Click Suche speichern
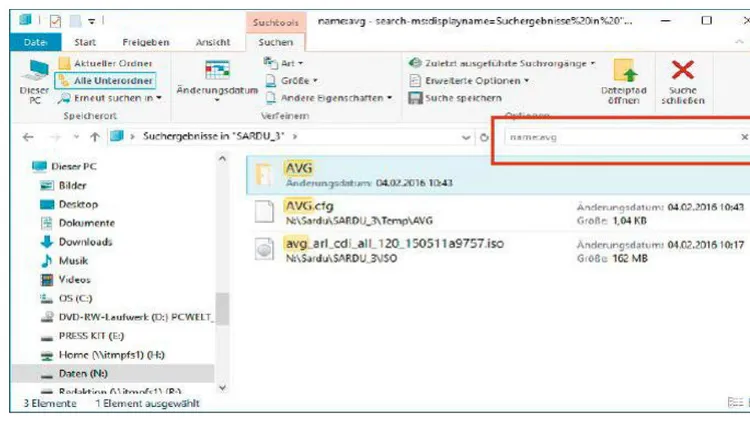Viewport: 750px width, 421px height. pos(455,98)
